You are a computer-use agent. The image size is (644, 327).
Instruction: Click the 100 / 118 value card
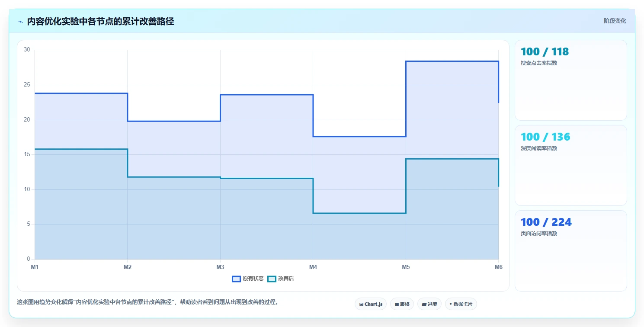coord(570,80)
